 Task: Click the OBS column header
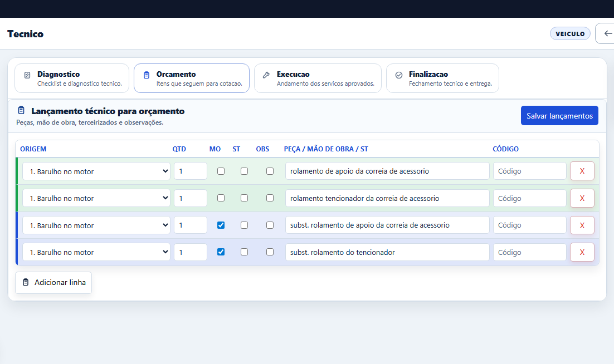(x=262, y=149)
